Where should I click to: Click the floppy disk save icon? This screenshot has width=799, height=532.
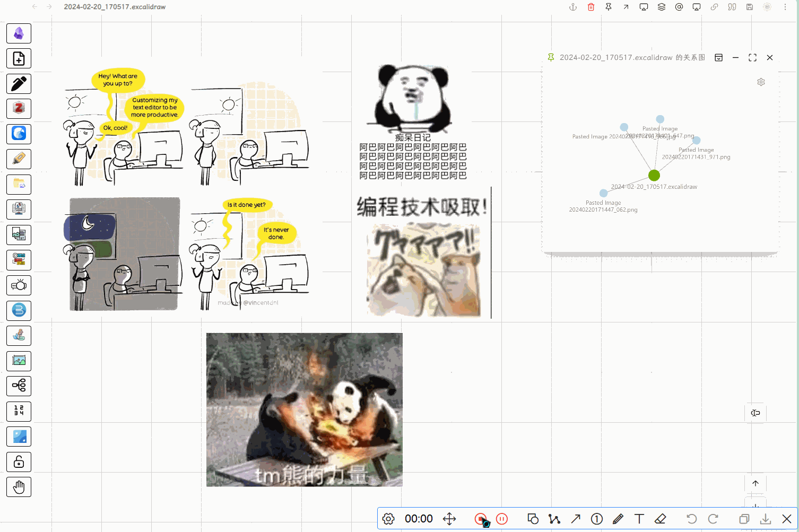point(750,7)
